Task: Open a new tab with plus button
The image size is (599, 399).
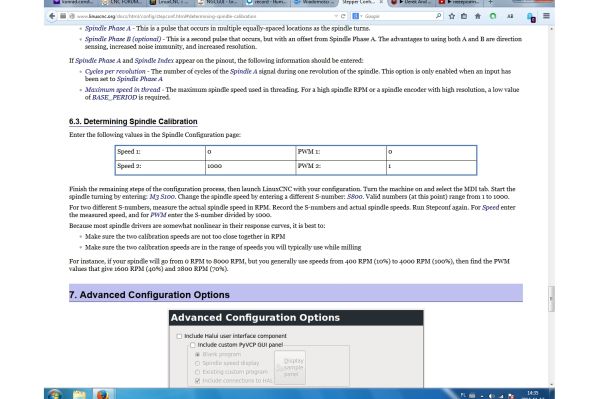Action: coord(490,2)
